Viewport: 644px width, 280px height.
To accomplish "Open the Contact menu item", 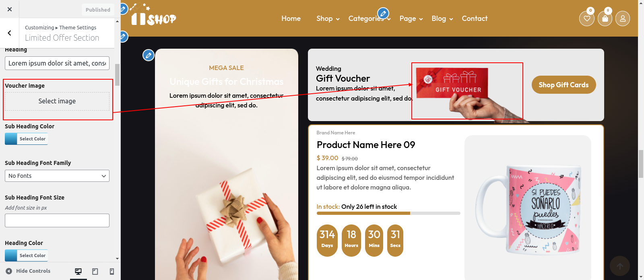I will (x=475, y=19).
